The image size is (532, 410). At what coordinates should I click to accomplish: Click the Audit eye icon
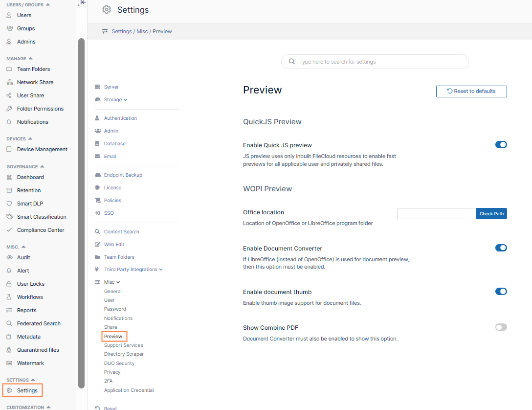[9, 257]
